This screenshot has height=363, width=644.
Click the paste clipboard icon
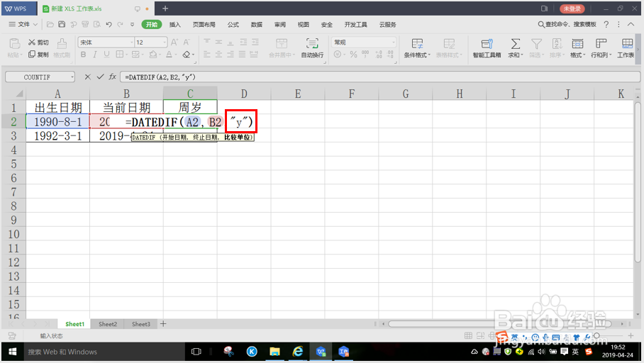[14, 43]
